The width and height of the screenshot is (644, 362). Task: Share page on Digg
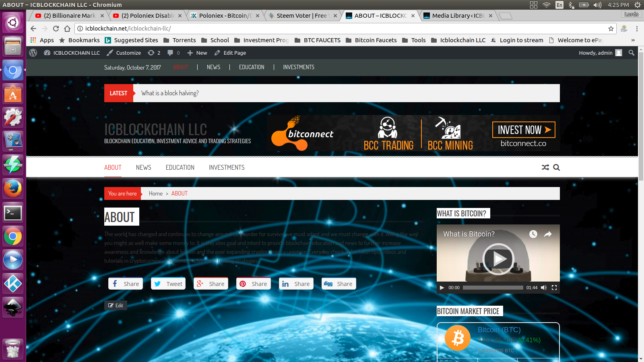click(339, 284)
